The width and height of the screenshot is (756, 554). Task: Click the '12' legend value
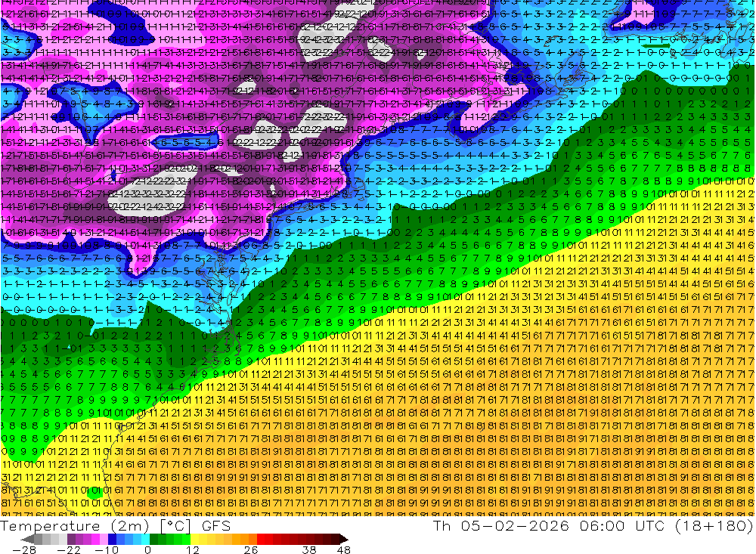(x=192, y=549)
